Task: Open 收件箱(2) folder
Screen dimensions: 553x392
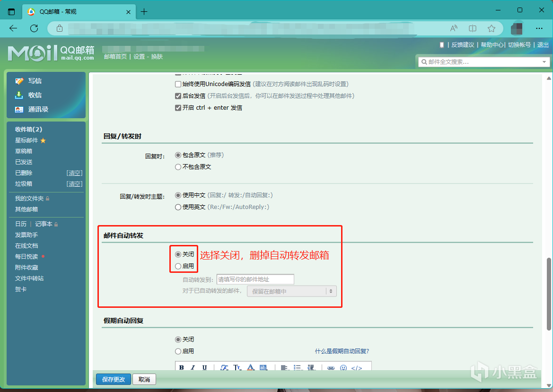Action: [28, 130]
